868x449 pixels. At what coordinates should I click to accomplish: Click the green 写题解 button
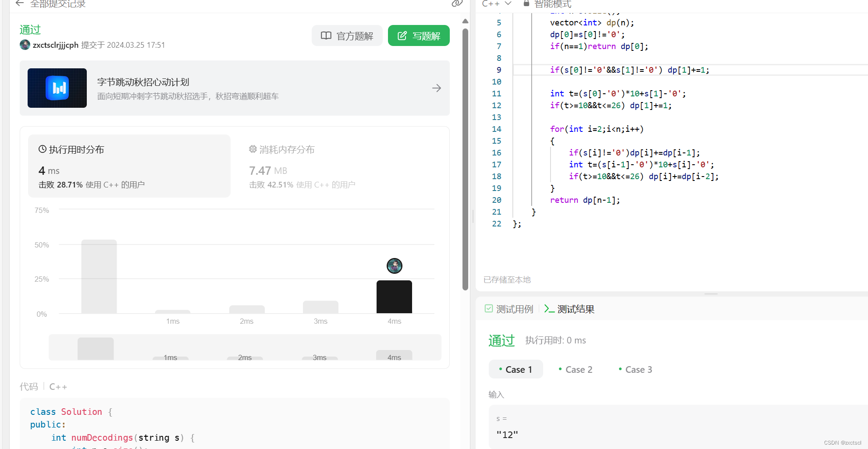[x=419, y=36]
